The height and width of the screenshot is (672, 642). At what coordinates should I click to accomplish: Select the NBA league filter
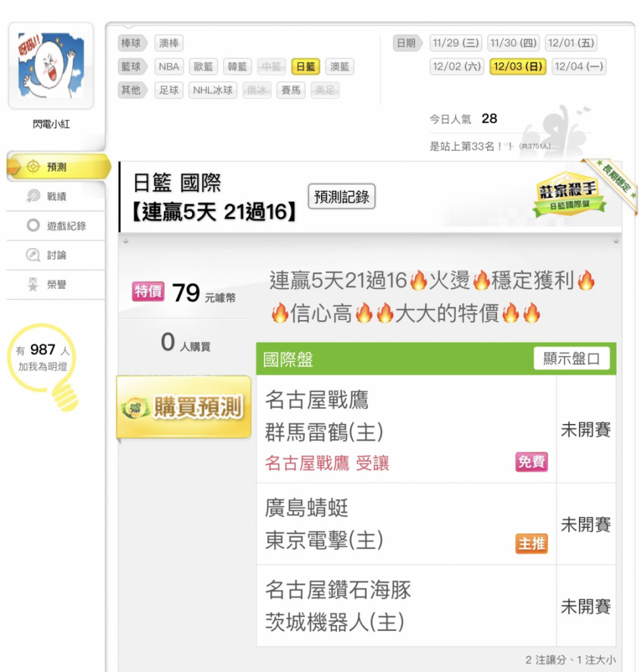click(169, 67)
